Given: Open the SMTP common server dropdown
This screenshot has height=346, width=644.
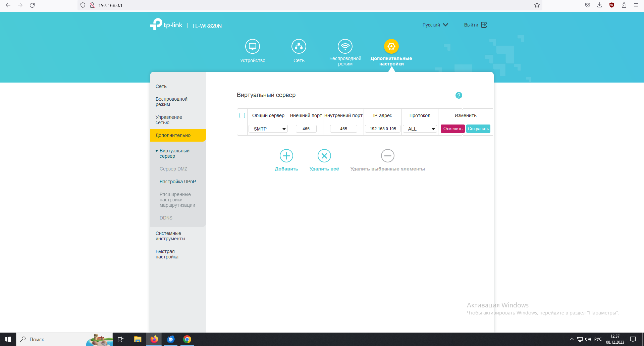Looking at the screenshot, I should pos(268,129).
